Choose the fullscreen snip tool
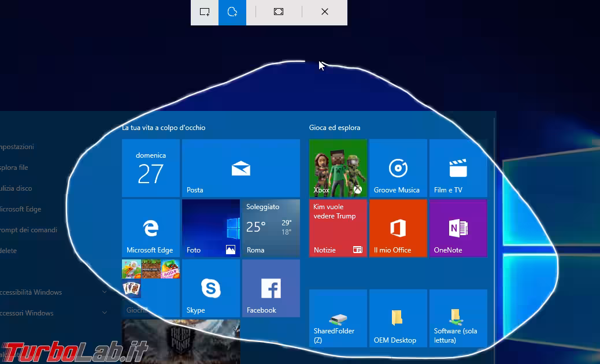 click(279, 12)
